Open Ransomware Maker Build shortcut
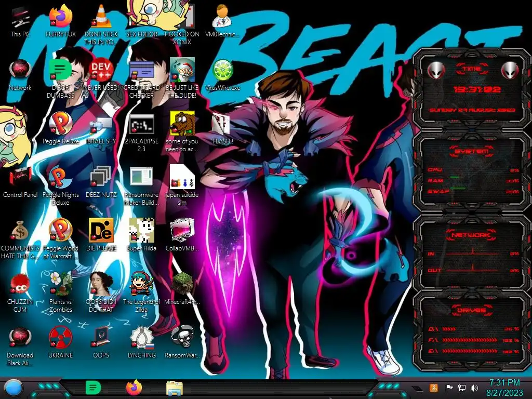 tap(141, 178)
